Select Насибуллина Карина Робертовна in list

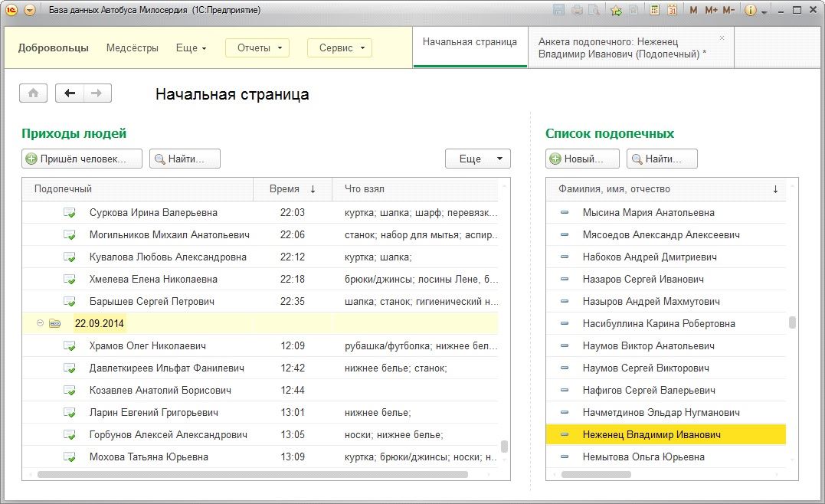(666, 323)
